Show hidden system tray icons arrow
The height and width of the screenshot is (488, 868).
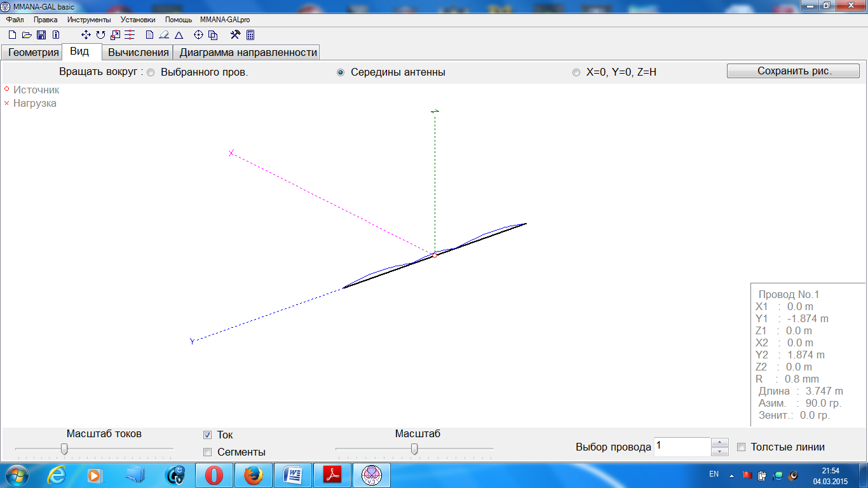(731, 475)
